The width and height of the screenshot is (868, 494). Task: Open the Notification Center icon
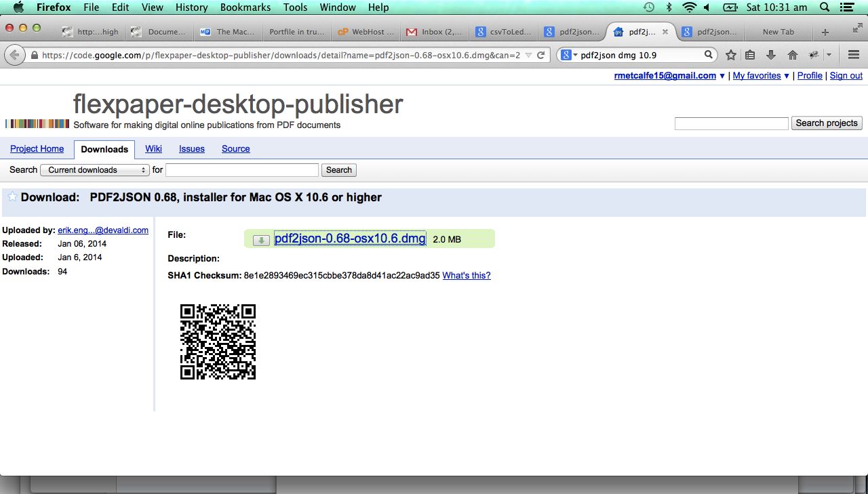coord(846,7)
